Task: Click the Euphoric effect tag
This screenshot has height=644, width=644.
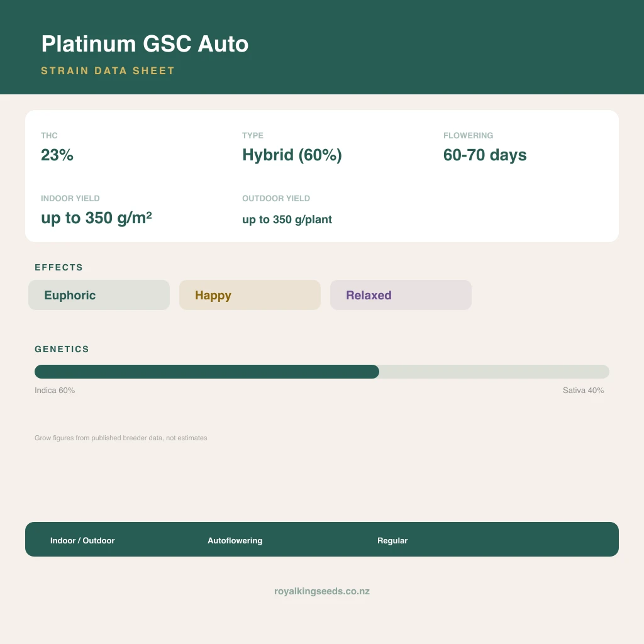Action: 99,295
